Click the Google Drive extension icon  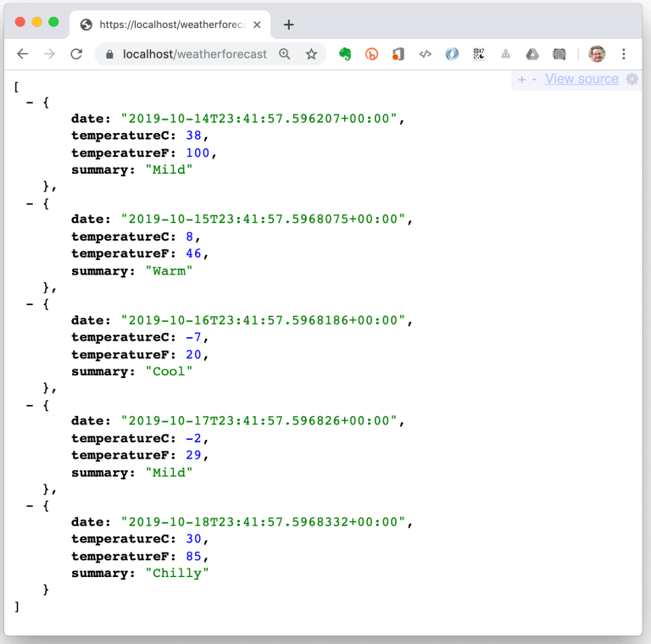pyautogui.click(x=532, y=54)
